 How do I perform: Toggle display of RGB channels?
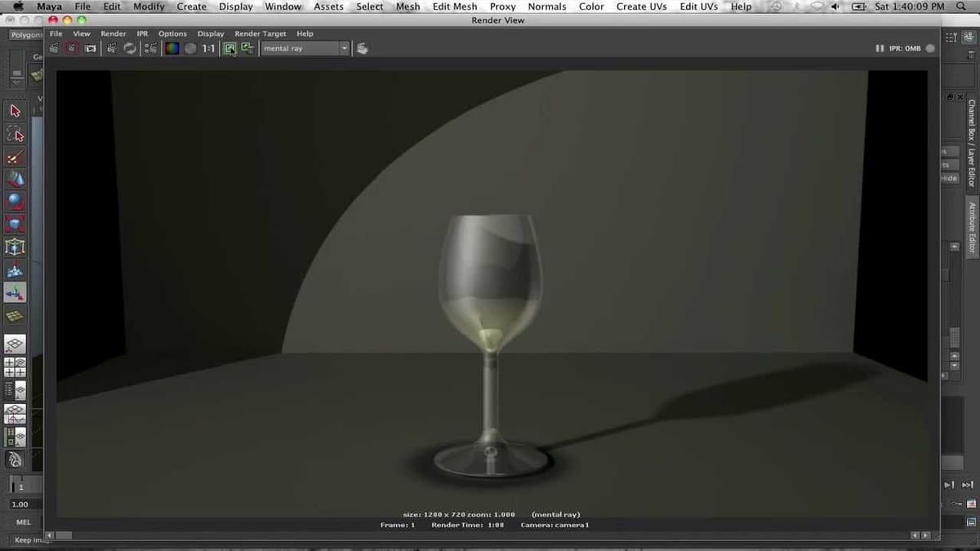[172, 49]
